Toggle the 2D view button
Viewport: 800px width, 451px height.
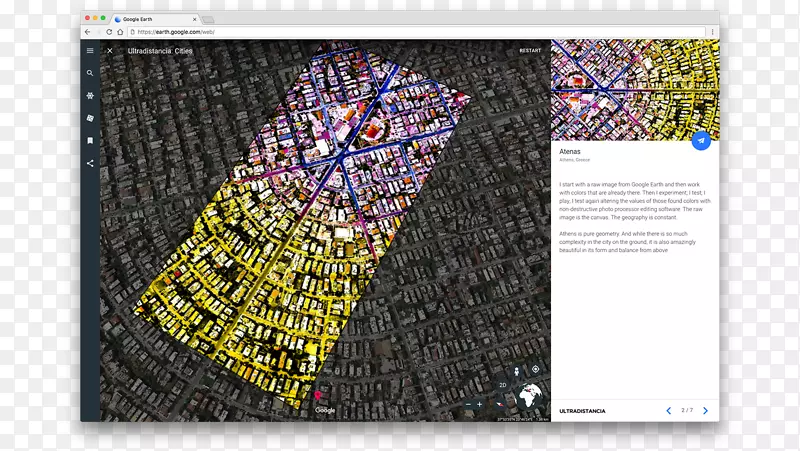[504, 385]
